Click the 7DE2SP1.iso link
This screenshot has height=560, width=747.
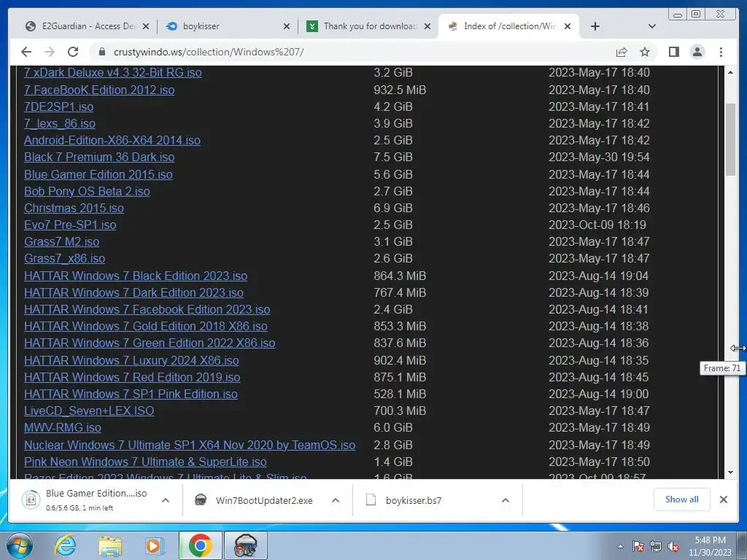tap(58, 106)
